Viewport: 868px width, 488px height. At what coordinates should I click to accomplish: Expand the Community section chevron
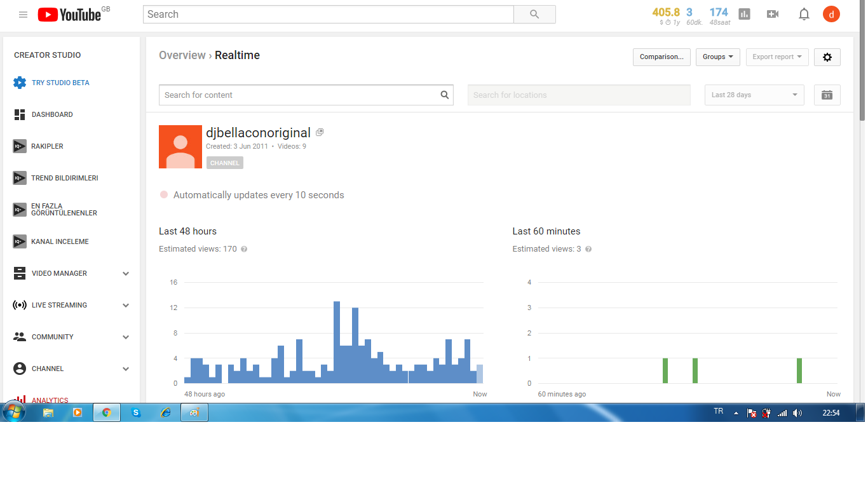[126, 337]
